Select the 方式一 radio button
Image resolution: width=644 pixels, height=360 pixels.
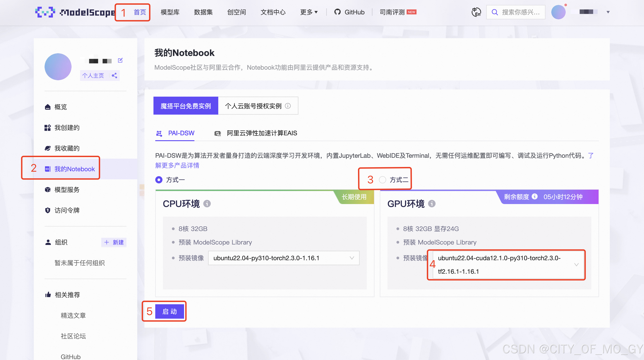click(x=159, y=180)
